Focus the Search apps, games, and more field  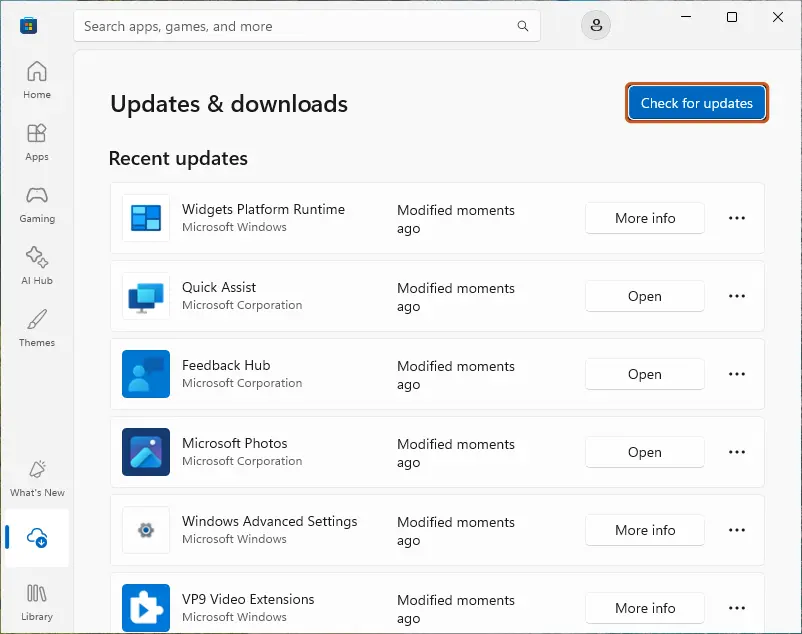click(307, 26)
